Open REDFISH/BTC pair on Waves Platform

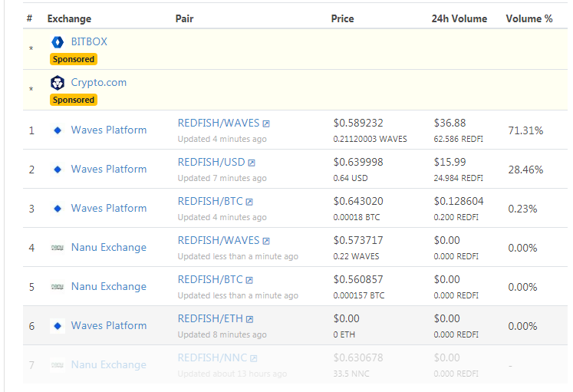pos(210,201)
